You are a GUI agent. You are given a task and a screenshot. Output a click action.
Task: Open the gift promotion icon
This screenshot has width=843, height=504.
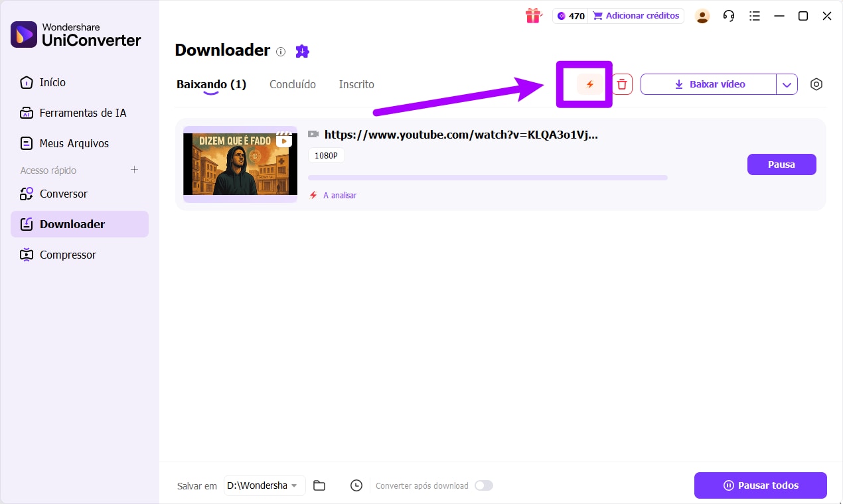tap(533, 15)
